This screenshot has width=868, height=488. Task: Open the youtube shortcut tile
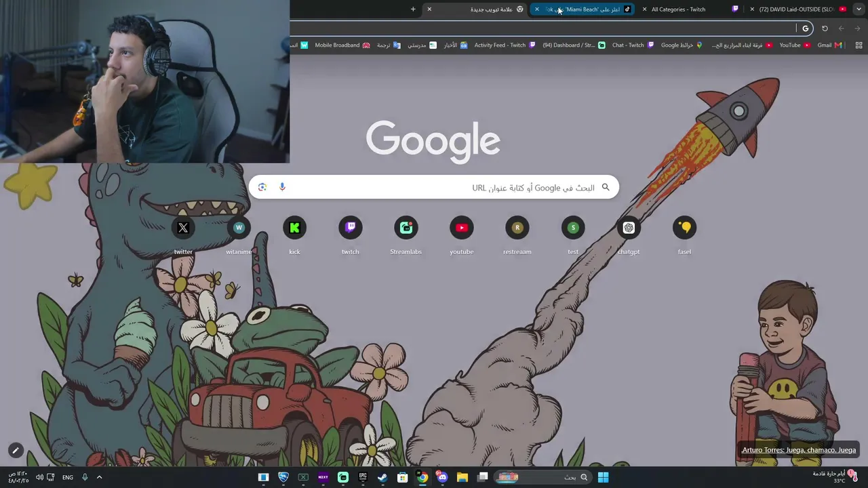pyautogui.click(x=462, y=236)
